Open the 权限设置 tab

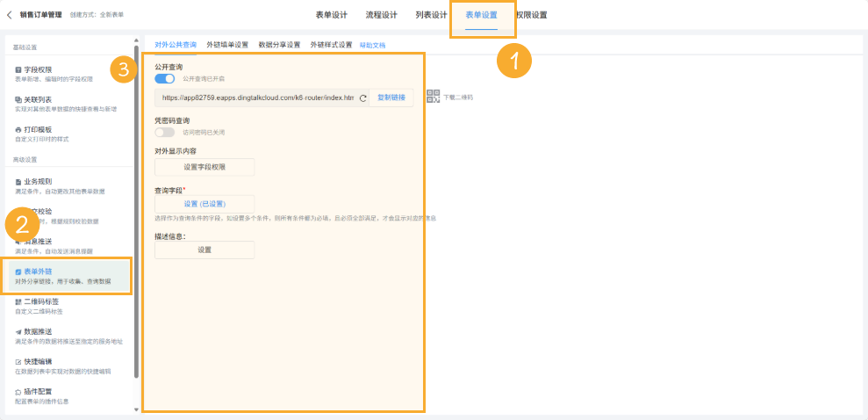[532, 15]
